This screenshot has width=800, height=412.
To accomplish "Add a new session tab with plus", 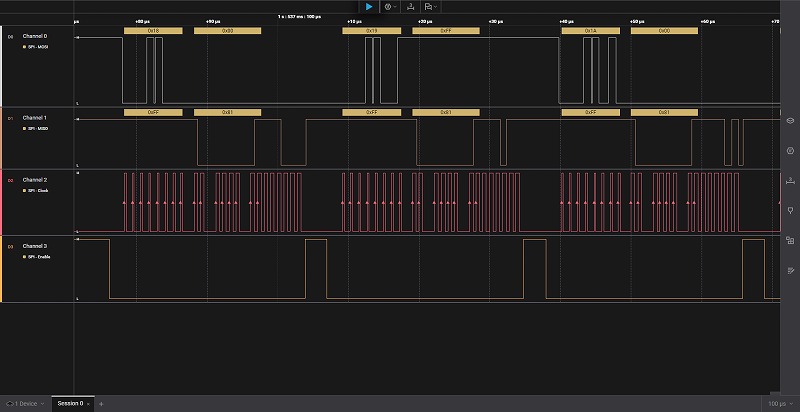I will [100, 403].
